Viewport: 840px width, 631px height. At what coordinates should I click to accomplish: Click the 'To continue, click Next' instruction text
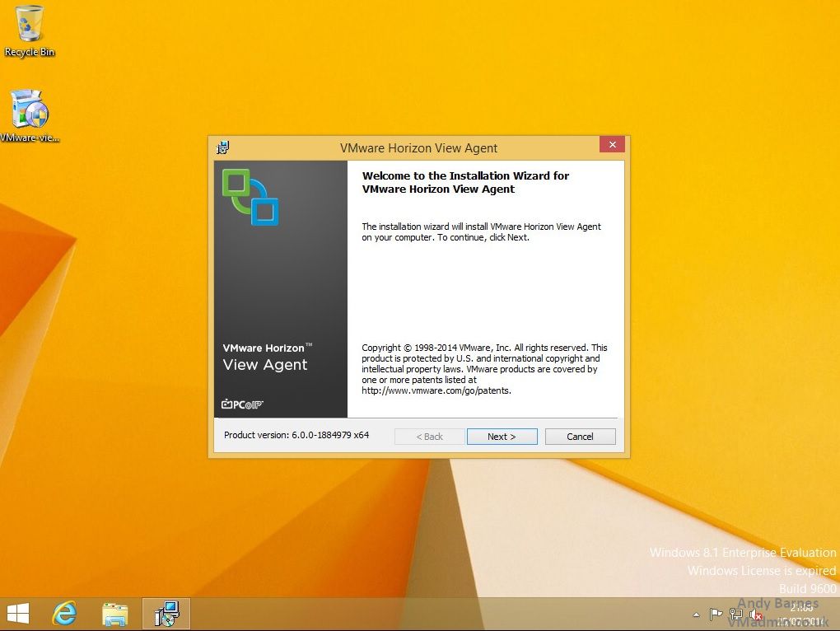coord(483,237)
